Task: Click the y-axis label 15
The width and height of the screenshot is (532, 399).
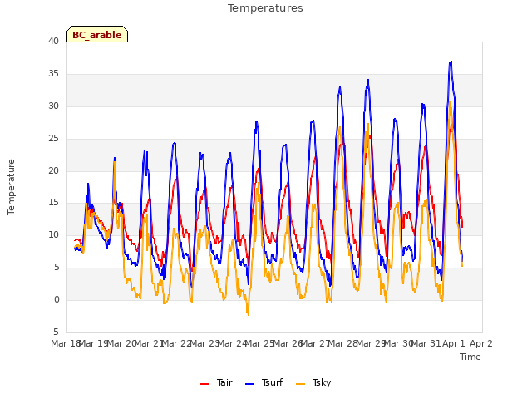Action: (x=53, y=203)
